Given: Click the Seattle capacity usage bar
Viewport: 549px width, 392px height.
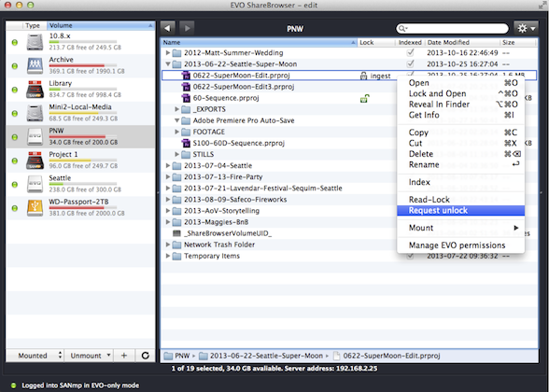Looking at the screenshot, I should (82, 183).
